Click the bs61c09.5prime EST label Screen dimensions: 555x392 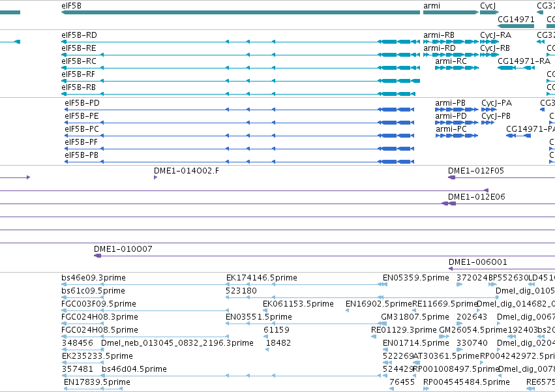pyautogui.click(x=93, y=291)
